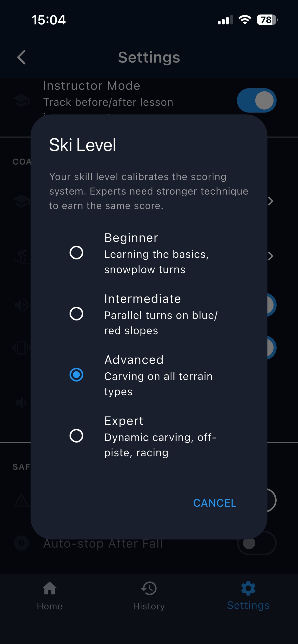Tap the phone vibration haptics icon

(x=22, y=347)
